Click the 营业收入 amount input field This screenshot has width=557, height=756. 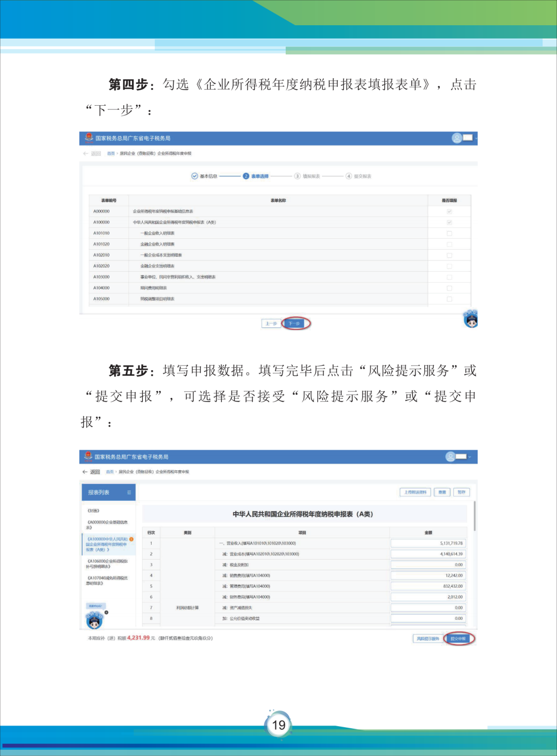(x=428, y=543)
